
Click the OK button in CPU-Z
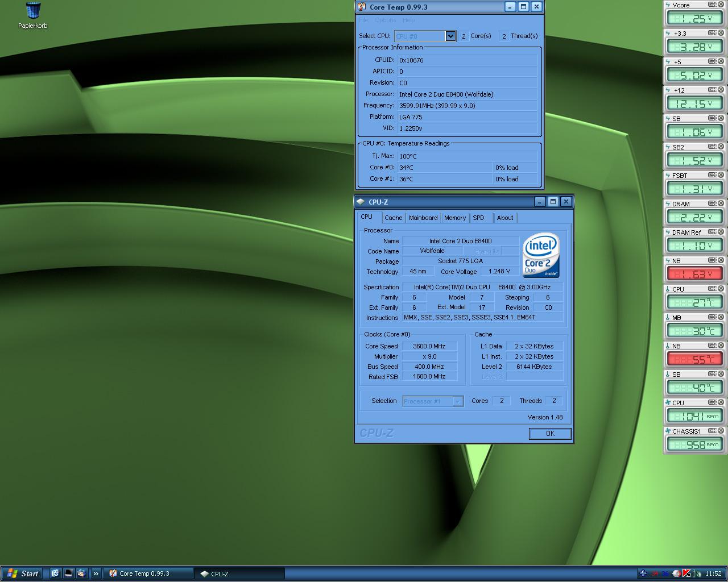tap(550, 434)
